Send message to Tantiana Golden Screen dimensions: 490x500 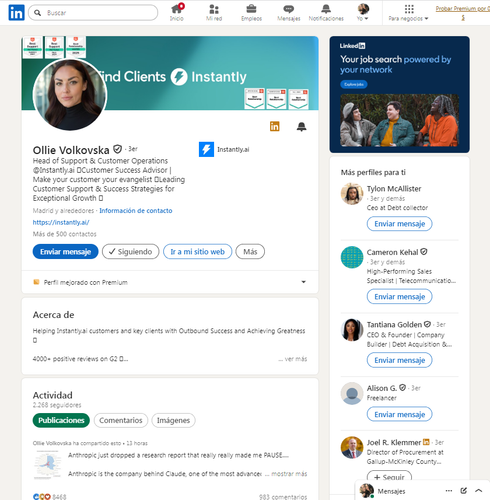[399, 360]
